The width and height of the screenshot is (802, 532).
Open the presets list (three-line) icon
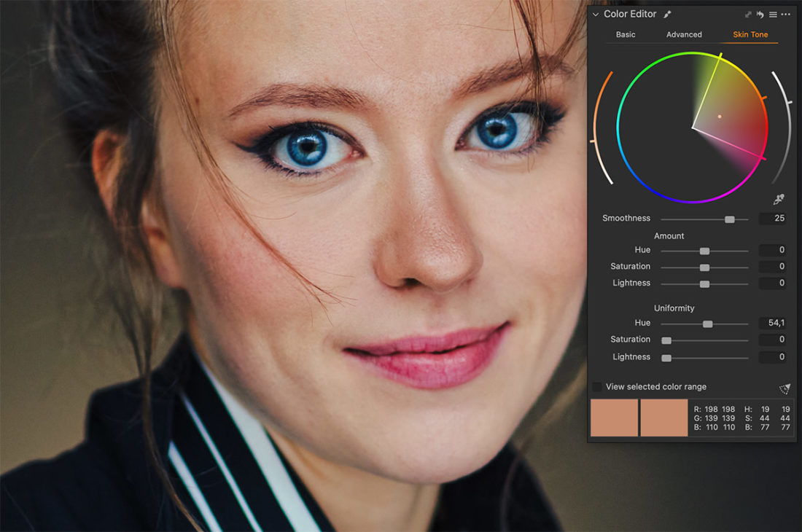773,15
